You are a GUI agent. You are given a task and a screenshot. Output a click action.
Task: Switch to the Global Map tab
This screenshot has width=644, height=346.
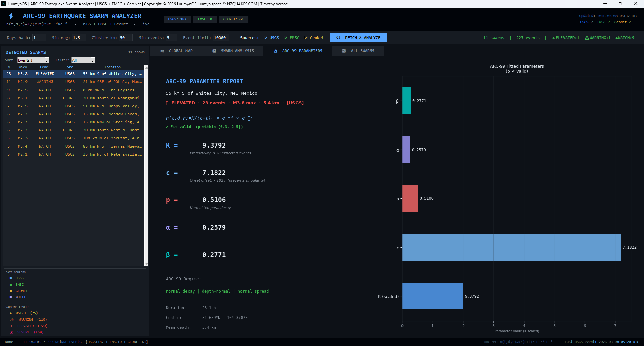click(x=176, y=51)
